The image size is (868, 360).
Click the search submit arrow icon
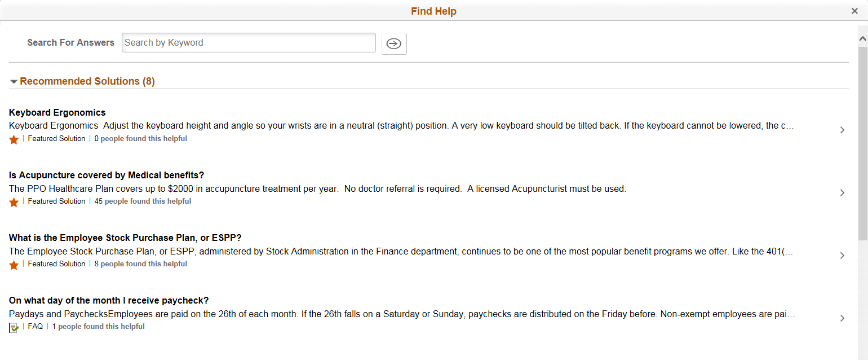pyautogui.click(x=393, y=43)
